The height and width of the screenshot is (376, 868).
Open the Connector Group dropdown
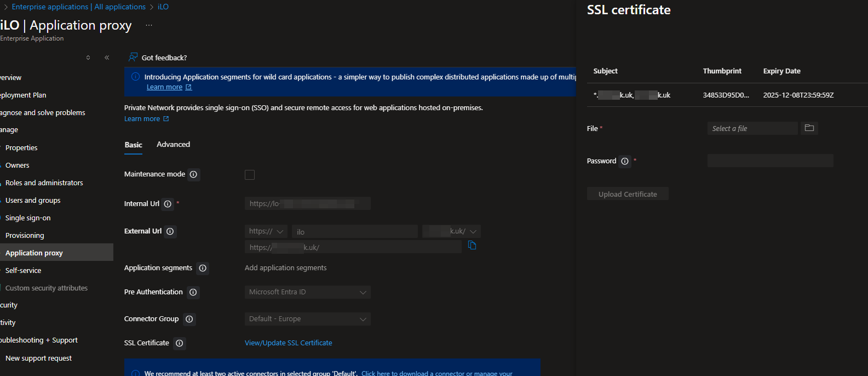[308, 319]
